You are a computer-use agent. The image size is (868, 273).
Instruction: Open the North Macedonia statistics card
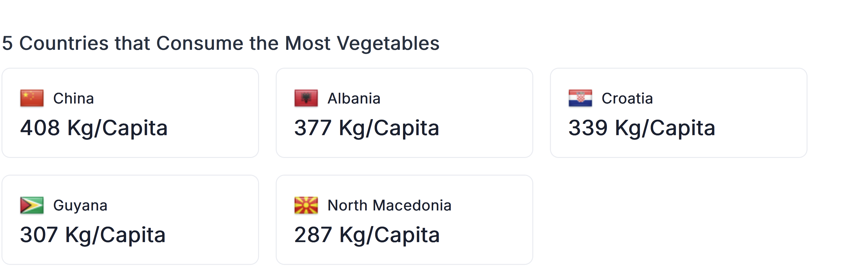coord(404,220)
